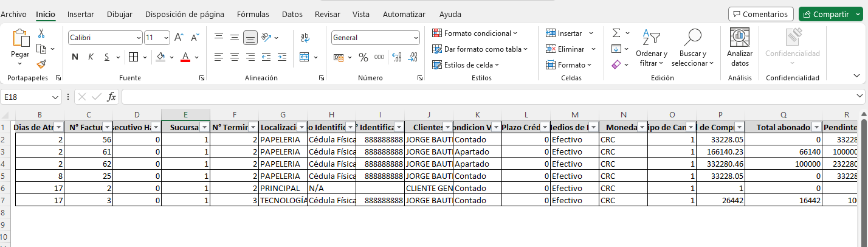Increase decimal places icon
Screen dimensions: 868x247
pos(397,57)
